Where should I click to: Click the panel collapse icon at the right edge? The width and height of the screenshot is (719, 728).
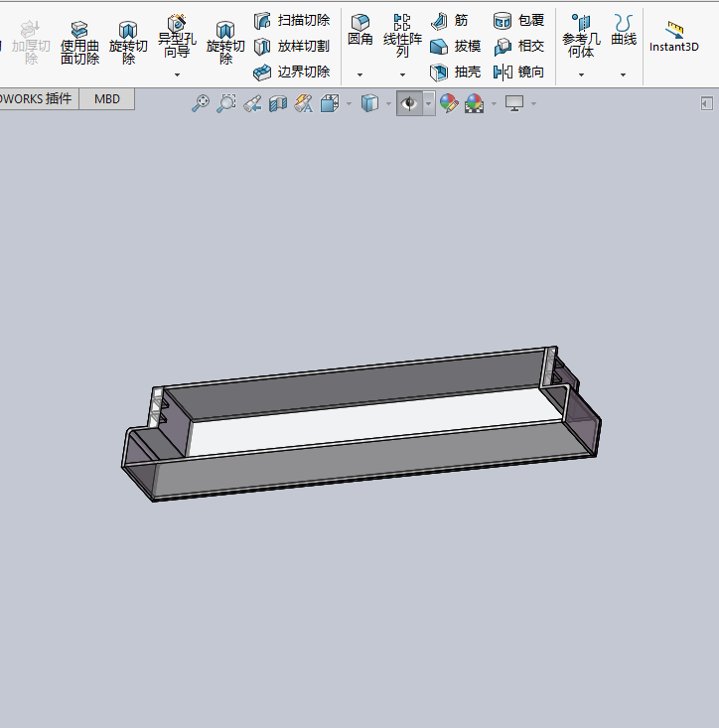pos(707,103)
